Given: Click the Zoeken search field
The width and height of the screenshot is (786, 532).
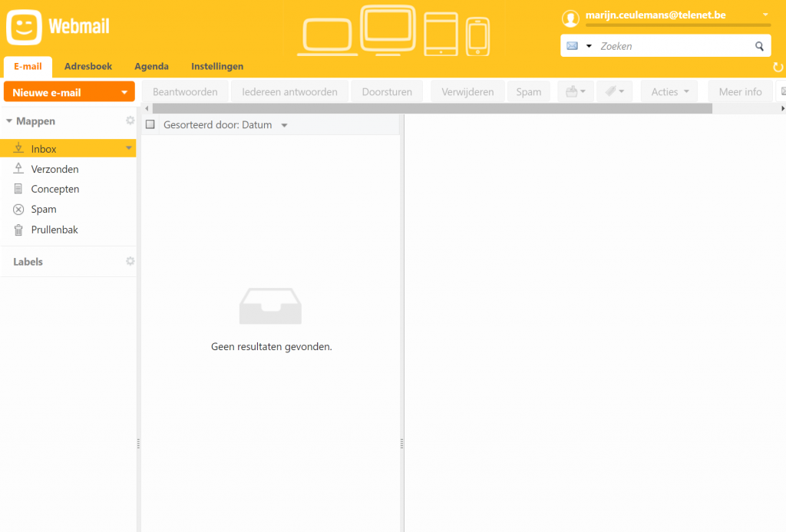Looking at the screenshot, I should 674,46.
